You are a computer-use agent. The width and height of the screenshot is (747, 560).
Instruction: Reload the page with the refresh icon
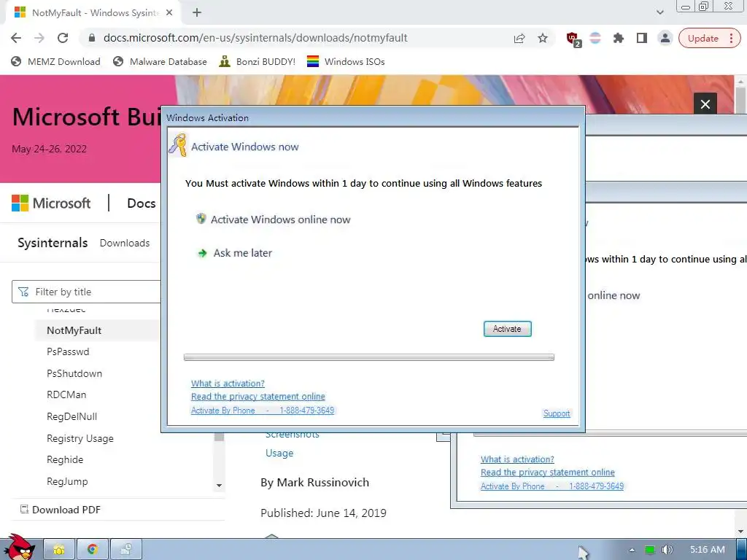click(63, 38)
